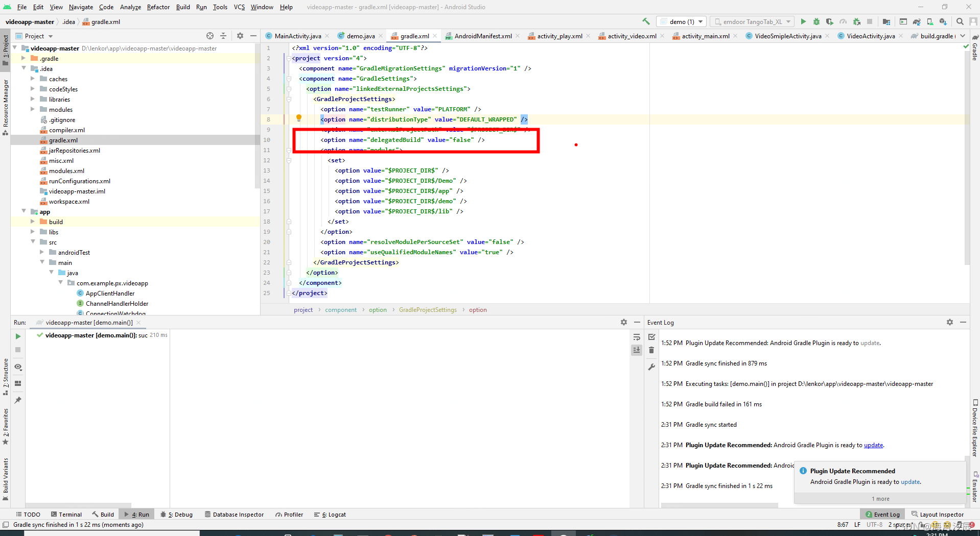This screenshot has height=536, width=980.
Task: Open Event Log settings gear
Action: pyautogui.click(x=950, y=322)
